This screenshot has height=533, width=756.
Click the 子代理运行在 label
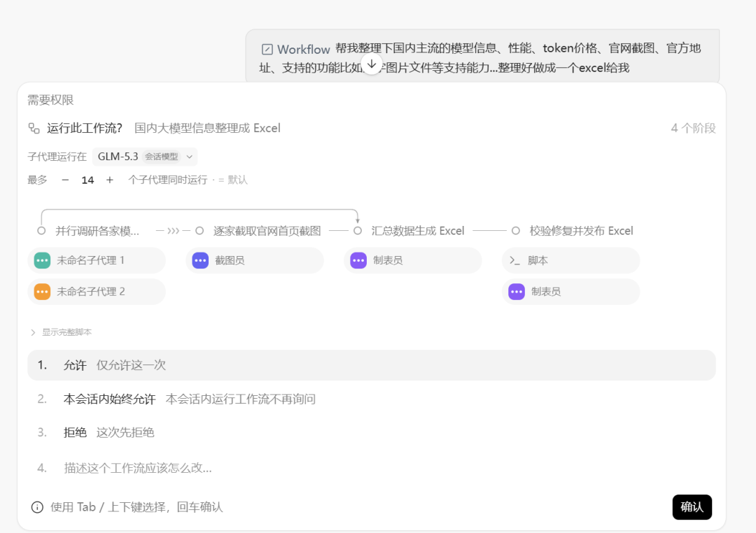tap(57, 157)
